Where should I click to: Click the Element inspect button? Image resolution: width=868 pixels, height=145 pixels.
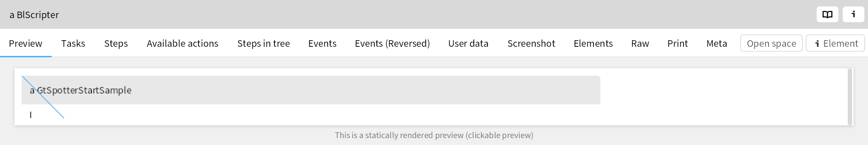point(835,43)
